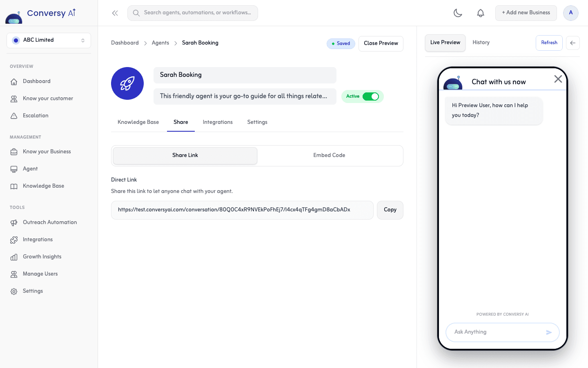Click the direct link URL field
Image resolution: width=588 pixels, height=368 pixels.
[242, 210]
